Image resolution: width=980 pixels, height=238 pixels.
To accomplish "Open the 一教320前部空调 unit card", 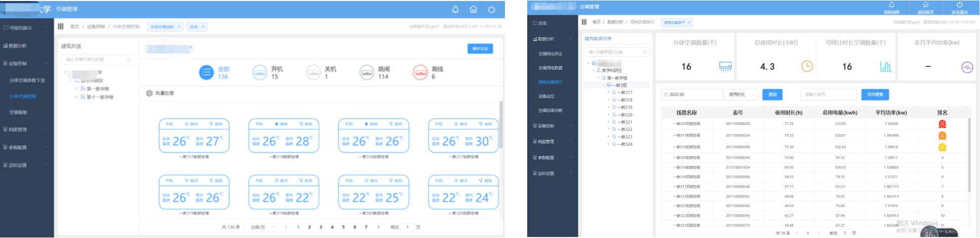I will (x=374, y=193).
